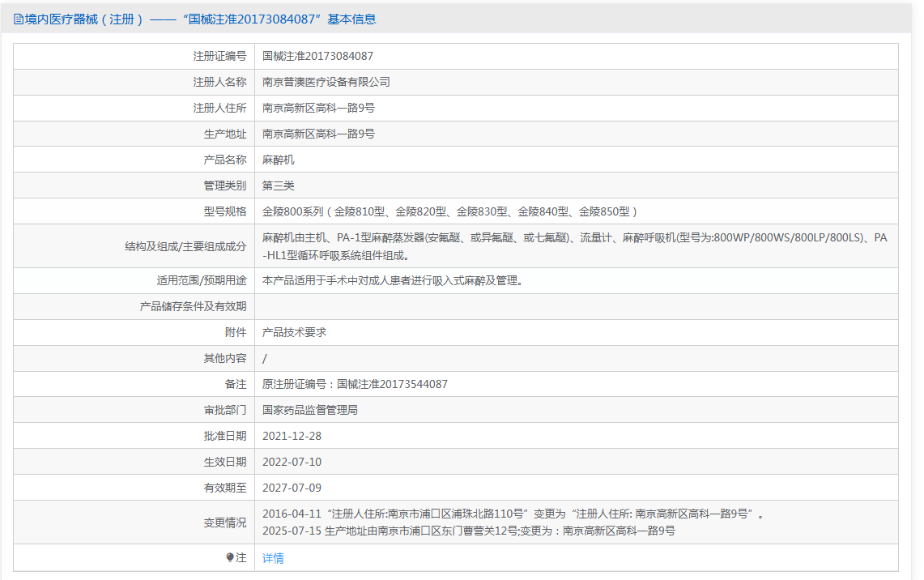Image resolution: width=924 pixels, height=580 pixels.
Task: Click the document icon beside 境内医疗器械 title
Action: click(19, 19)
